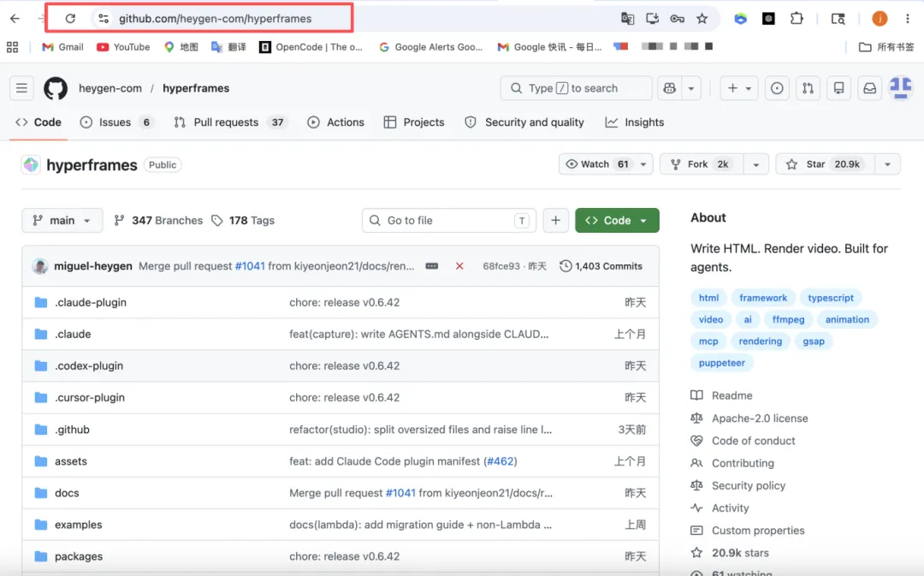
Task: Expand the Star lists dropdown arrow
Action: tap(887, 164)
